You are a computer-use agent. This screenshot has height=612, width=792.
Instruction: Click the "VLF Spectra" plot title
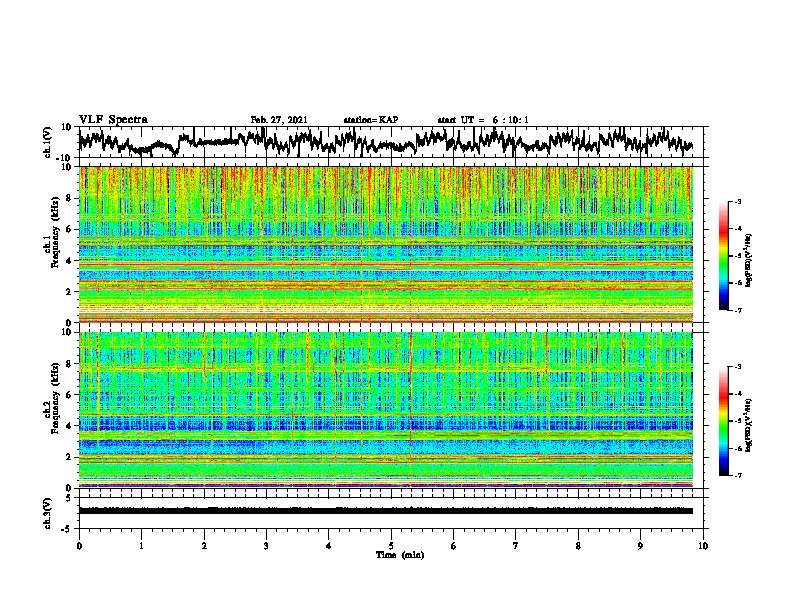click(113, 120)
